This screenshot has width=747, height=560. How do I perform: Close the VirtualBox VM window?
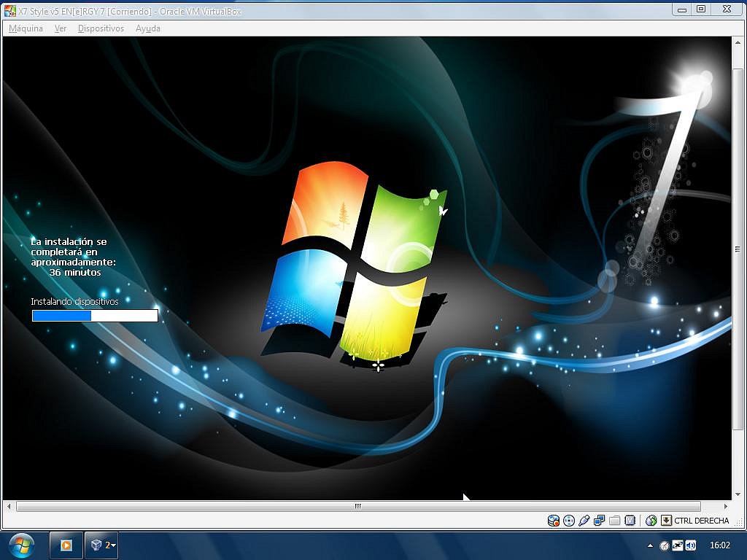(x=727, y=9)
